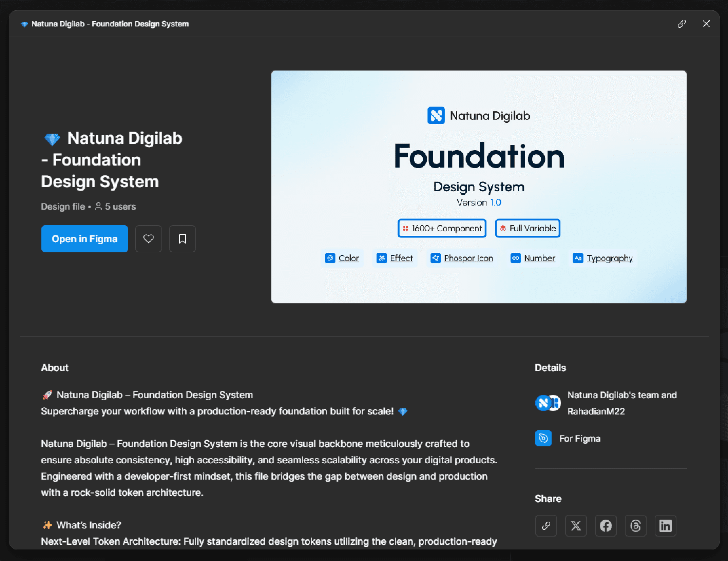Click the Natuna Digilab logo in preview
The height and width of the screenshot is (561, 728).
pos(436,116)
